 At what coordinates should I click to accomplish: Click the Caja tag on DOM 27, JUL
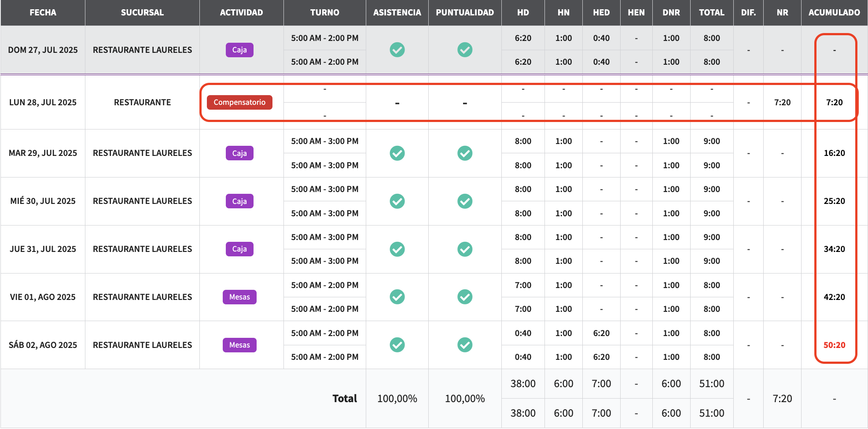(239, 50)
